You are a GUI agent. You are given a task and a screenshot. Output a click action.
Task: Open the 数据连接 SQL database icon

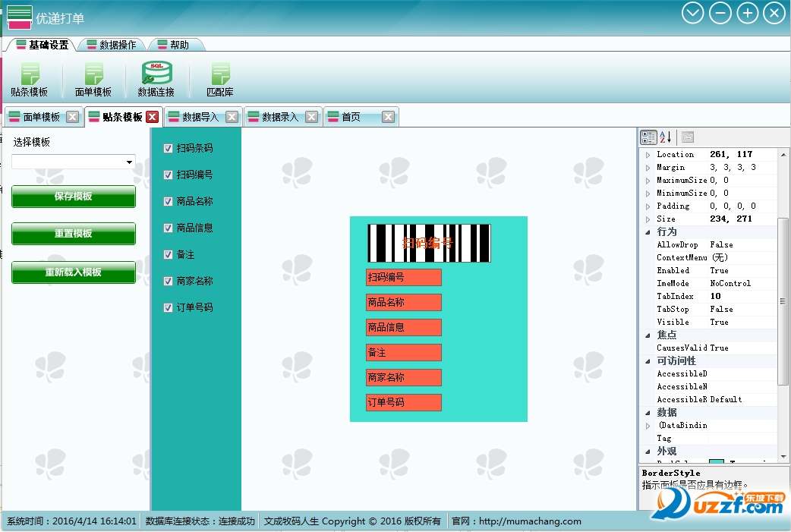[x=156, y=80]
